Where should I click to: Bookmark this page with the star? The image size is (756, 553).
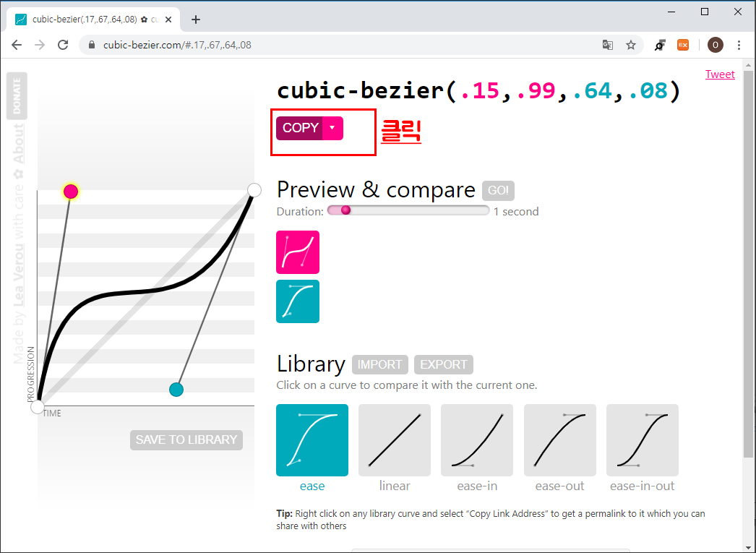point(631,45)
